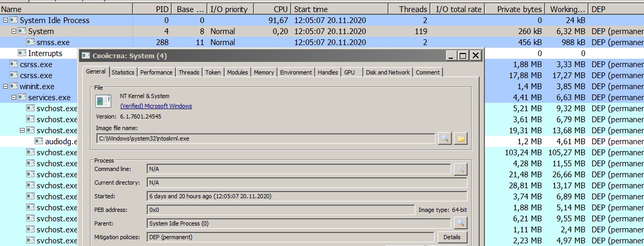
Task: Open the Disk and Network tab
Action: click(387, 72)
